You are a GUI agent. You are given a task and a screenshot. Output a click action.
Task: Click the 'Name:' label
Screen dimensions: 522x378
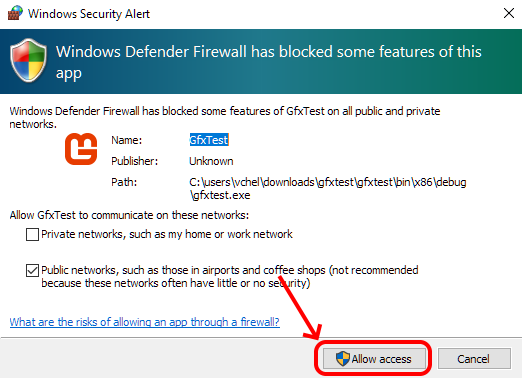coord(127,140)
